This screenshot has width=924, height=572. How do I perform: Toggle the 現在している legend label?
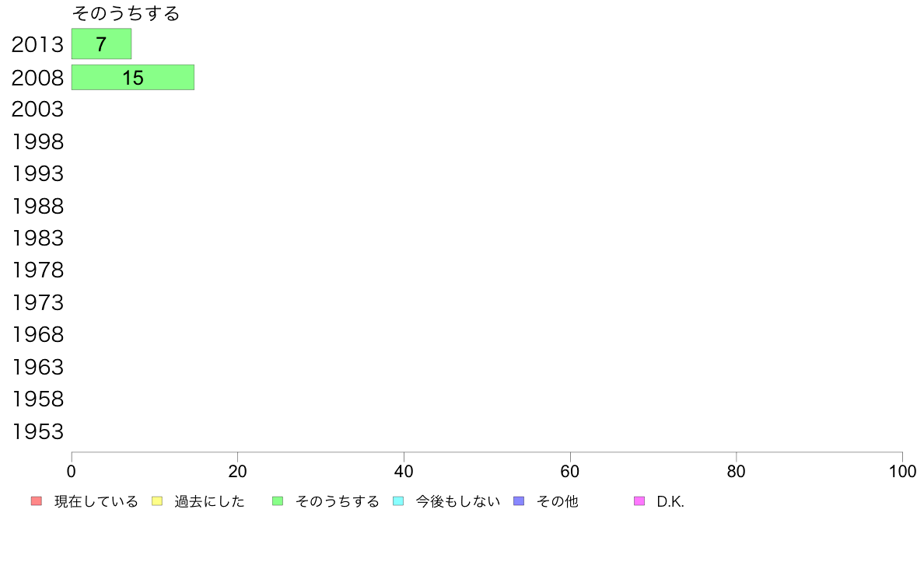click(x=96, y=502)
